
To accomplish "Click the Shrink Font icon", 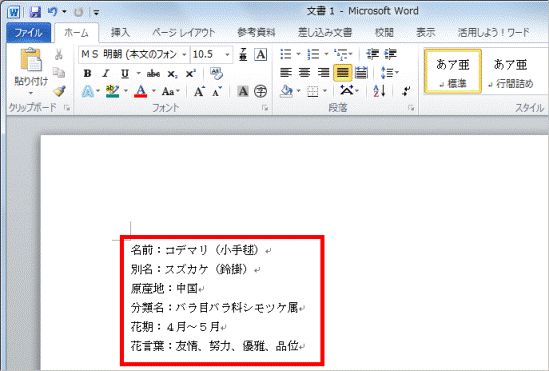I will (x=217, y=91).
